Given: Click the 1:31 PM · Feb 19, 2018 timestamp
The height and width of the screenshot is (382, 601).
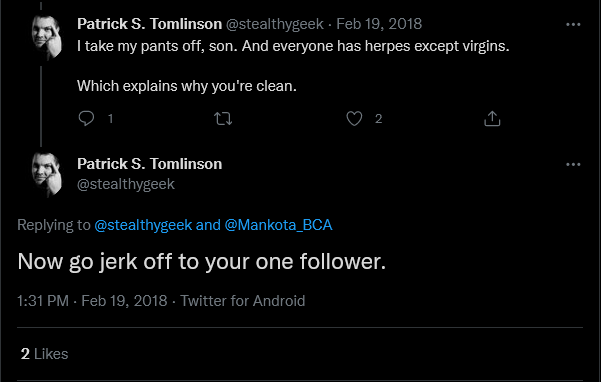Looking at the screenshot, I should [92, 301].
